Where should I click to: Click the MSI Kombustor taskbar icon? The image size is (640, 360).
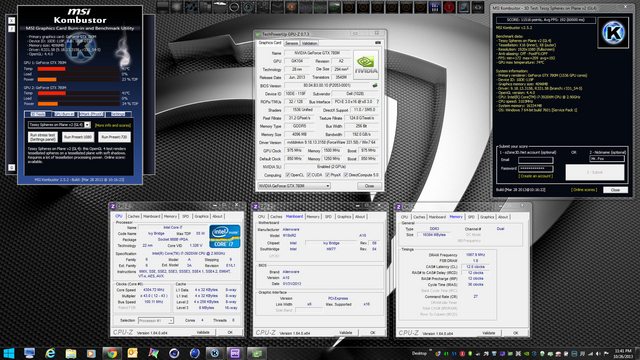215,353
